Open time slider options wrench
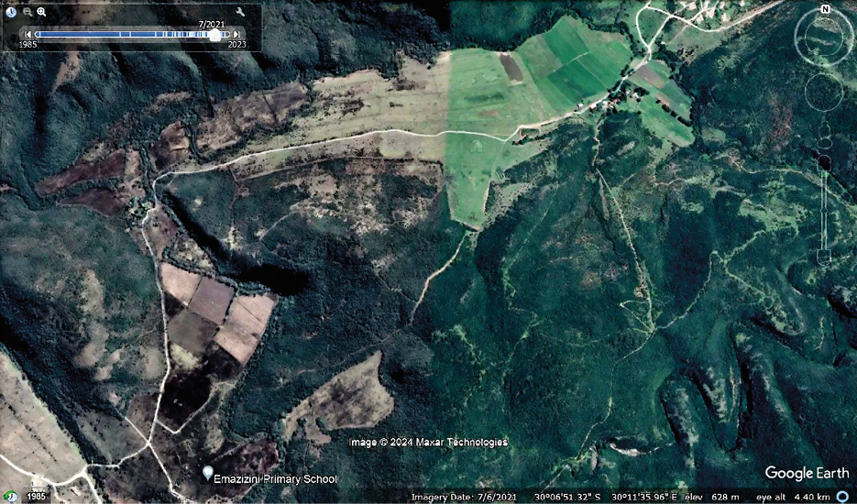857x504 pixels. [240, 12]
